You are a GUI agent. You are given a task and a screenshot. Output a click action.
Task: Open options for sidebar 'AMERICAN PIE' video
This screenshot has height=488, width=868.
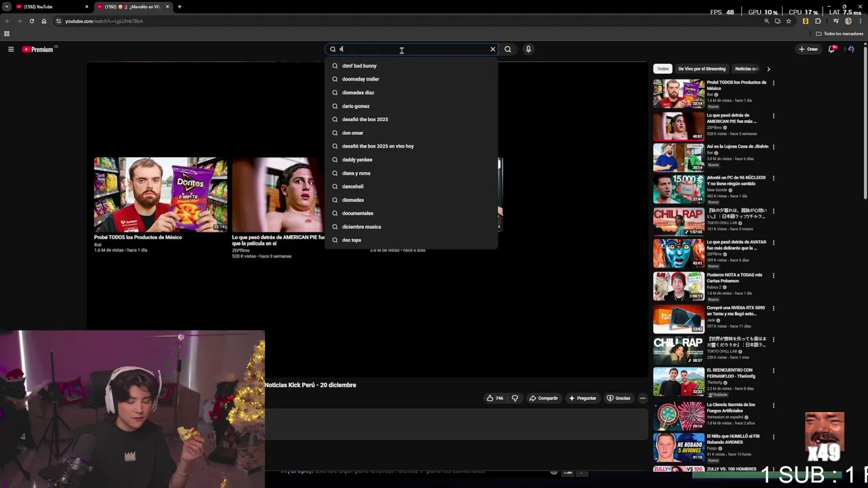coord(773,116)
